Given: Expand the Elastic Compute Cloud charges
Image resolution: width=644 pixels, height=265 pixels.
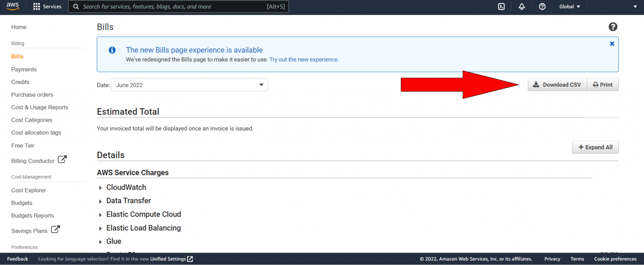Looking at the screenshot, I should click(x=101, y=214).
